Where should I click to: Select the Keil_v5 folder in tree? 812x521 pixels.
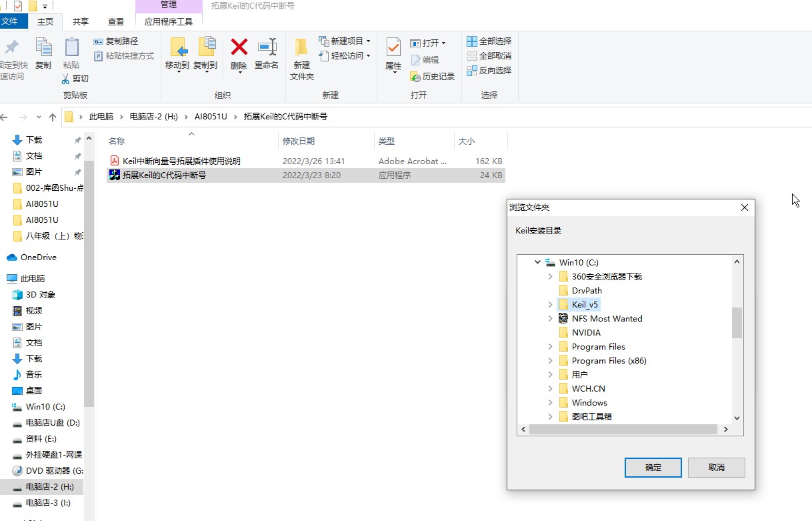[579, 305]
